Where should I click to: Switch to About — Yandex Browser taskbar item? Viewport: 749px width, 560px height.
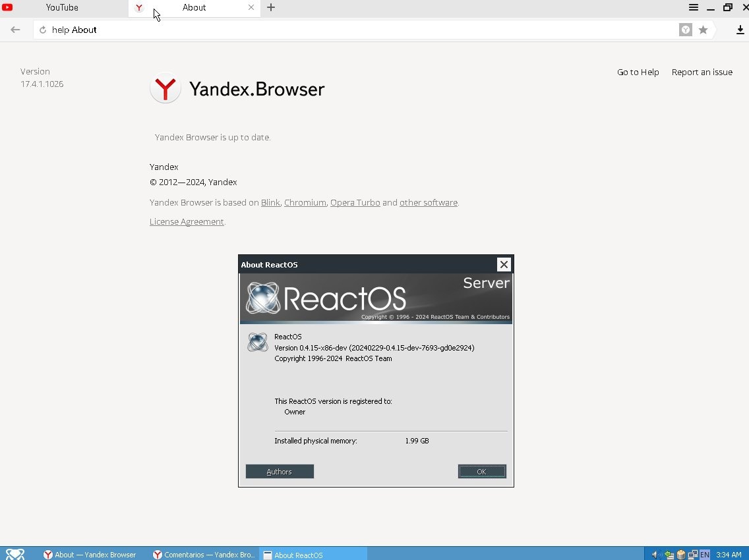tap(90, 555)
